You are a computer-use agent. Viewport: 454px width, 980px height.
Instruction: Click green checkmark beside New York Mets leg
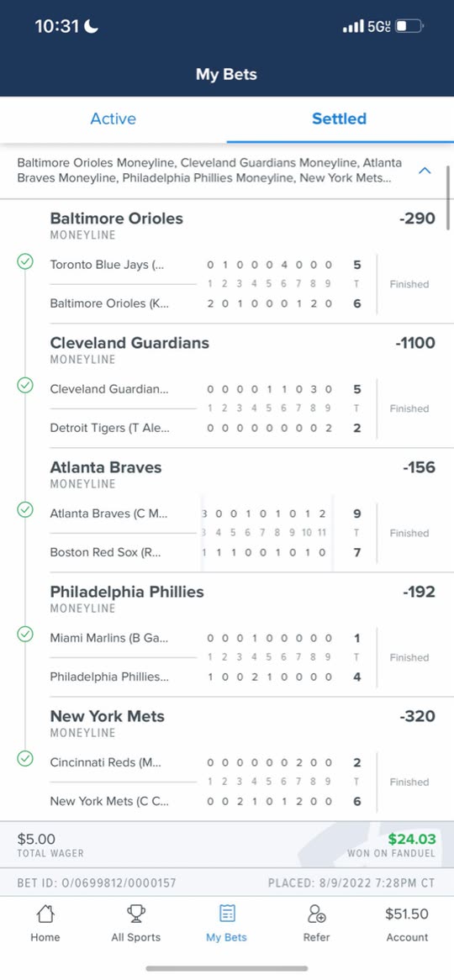[x=25, y=760]
